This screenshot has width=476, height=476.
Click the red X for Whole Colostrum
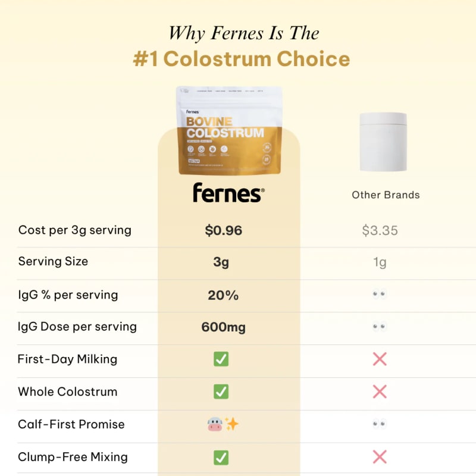[380, 392]
